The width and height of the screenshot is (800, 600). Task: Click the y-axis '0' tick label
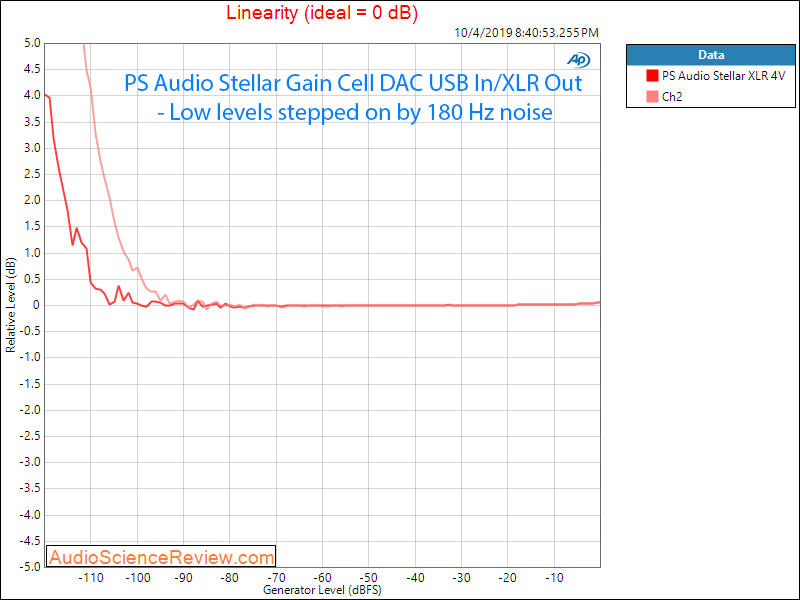(x=36, y=305)
